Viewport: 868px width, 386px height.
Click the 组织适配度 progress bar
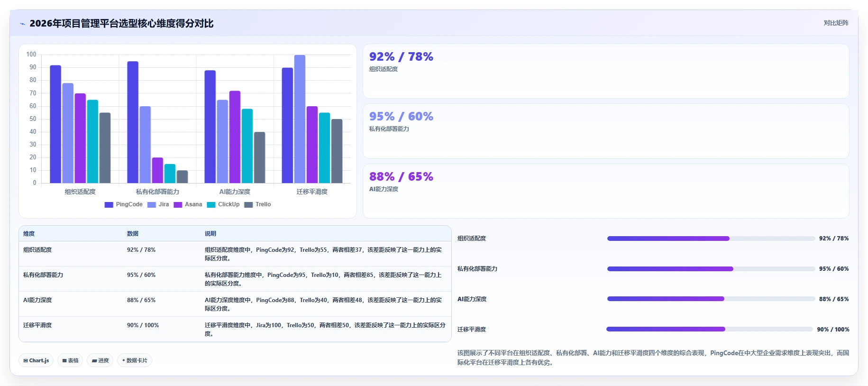click(711, 239)
